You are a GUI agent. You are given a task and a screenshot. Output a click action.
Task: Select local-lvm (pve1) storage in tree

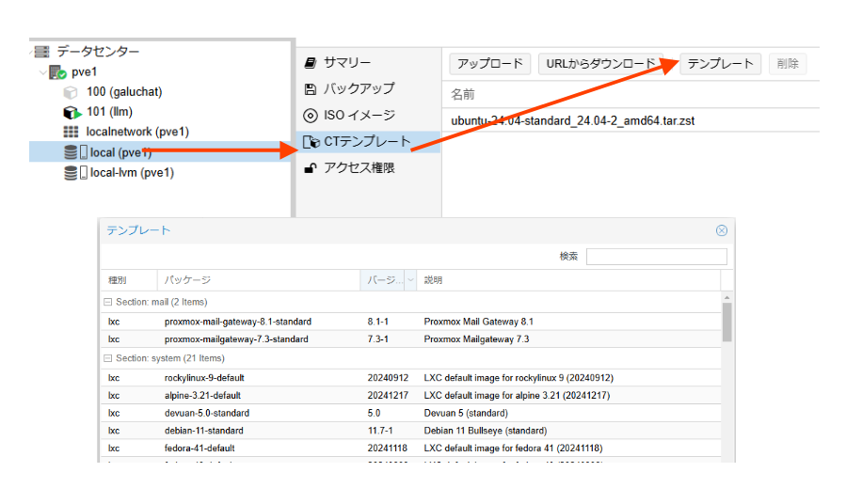click(x=132, y=173)
